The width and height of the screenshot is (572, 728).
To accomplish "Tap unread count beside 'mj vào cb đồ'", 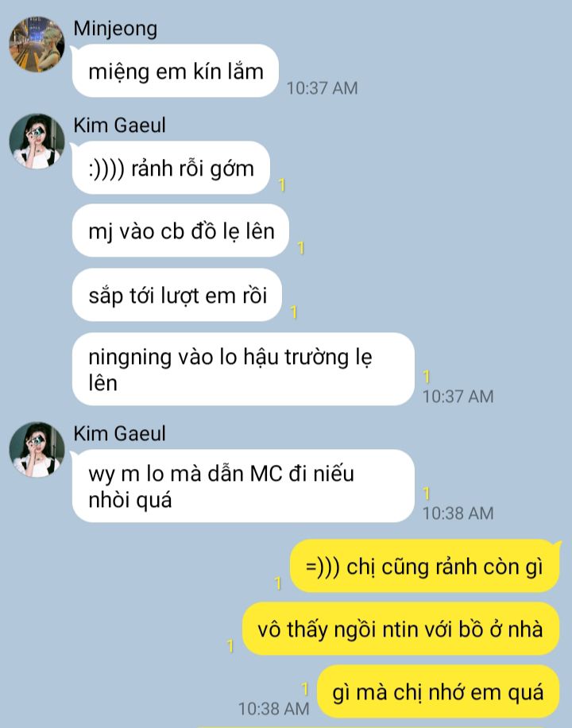I will [301, 248].
